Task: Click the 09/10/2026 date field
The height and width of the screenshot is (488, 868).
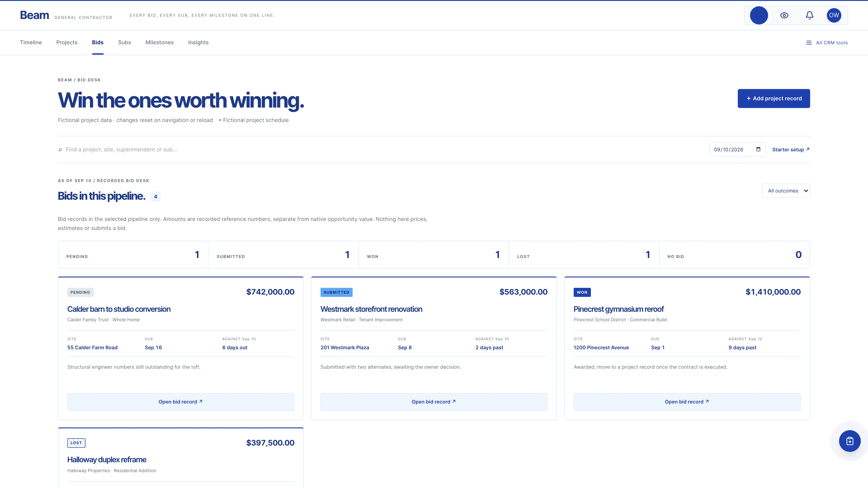Action: click(737, 150)
